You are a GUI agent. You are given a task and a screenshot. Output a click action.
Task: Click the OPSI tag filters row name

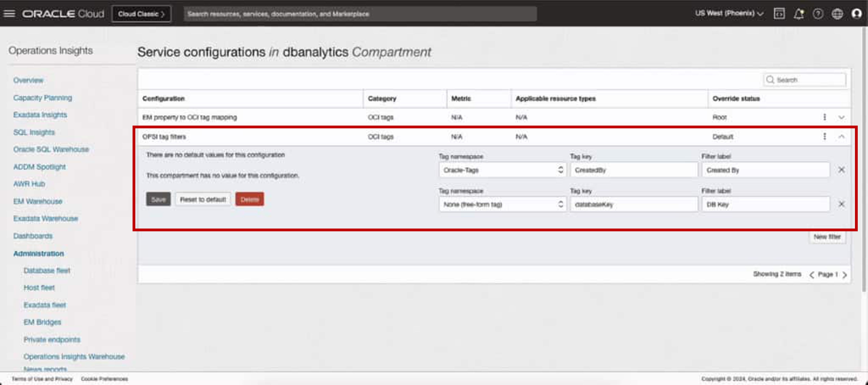coord(164,136)
